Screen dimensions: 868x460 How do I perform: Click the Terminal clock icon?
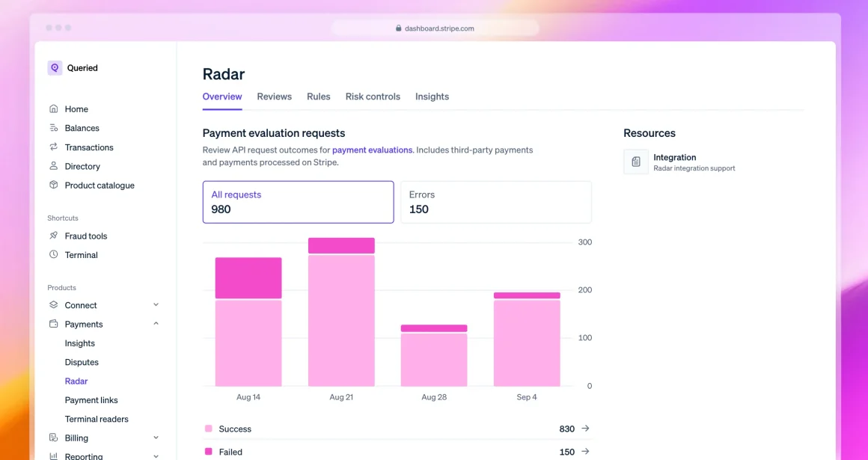tap(54, 254)
